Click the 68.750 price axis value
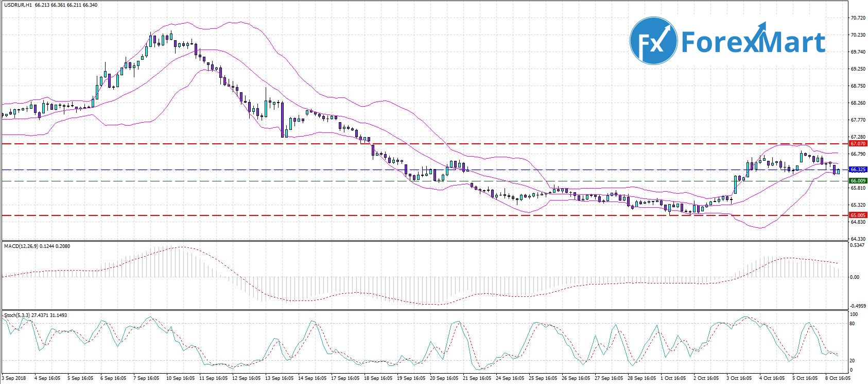Screen dimensions: 868x384 pos(858,86)
